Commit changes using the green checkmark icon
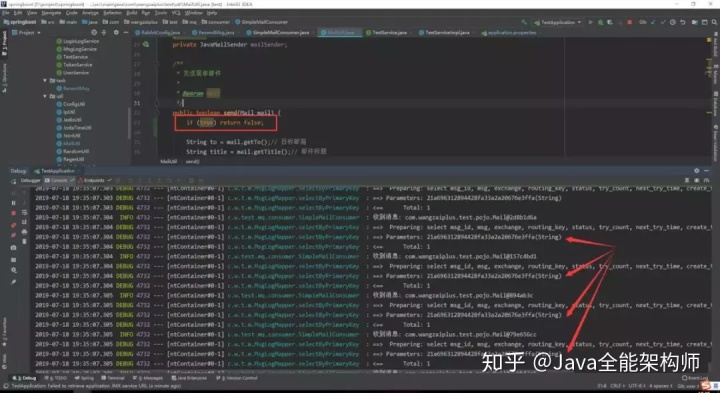Image resolution: width=720 pixels, height=393 pixels. coord(663,22)
